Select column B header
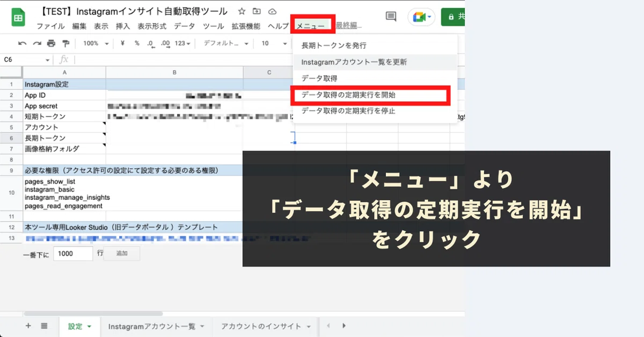 174,72
